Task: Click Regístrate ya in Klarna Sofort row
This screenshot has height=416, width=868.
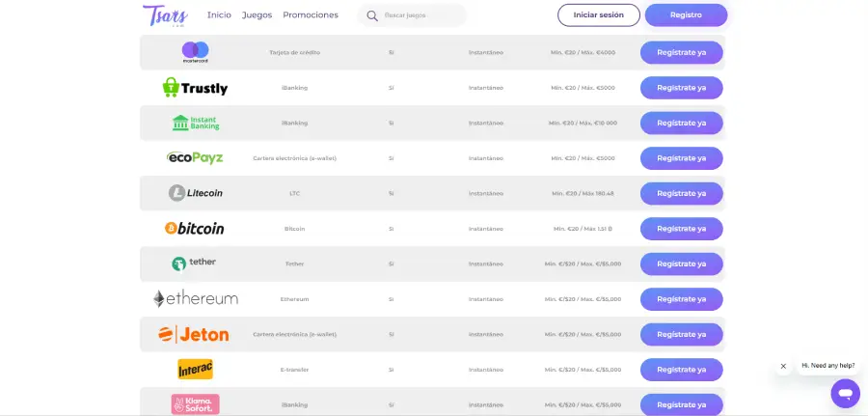Action: tap(682, 405)
